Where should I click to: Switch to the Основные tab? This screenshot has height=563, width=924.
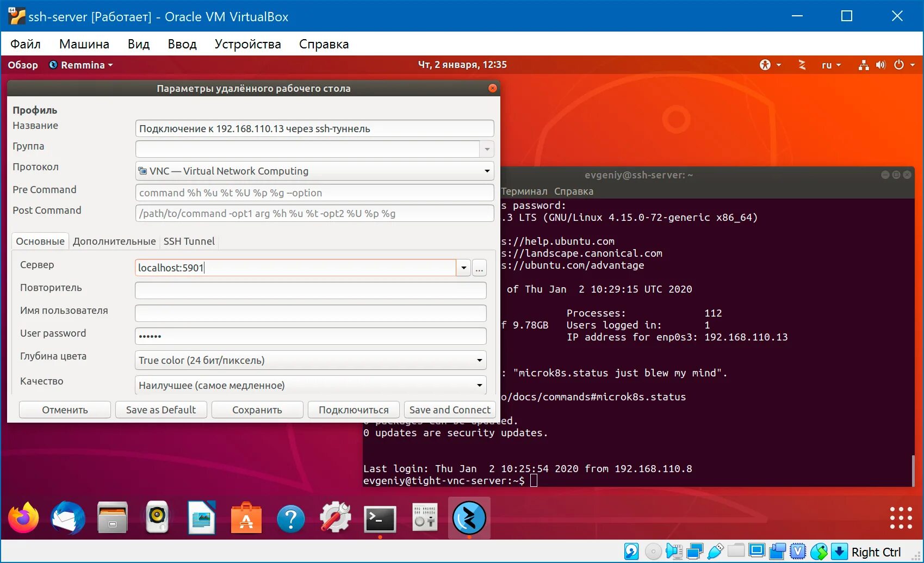pyautogui.click(x=40, y=241)
